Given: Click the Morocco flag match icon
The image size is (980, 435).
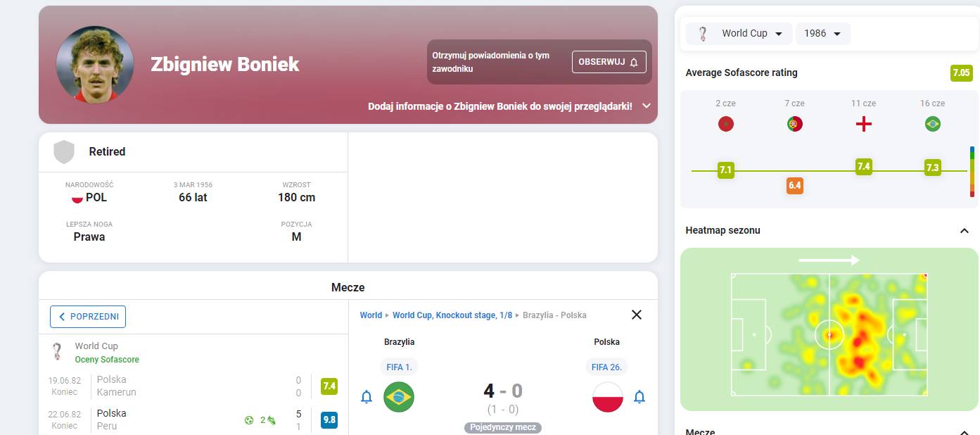Looking at the screenshot, I should click(725, 125).
